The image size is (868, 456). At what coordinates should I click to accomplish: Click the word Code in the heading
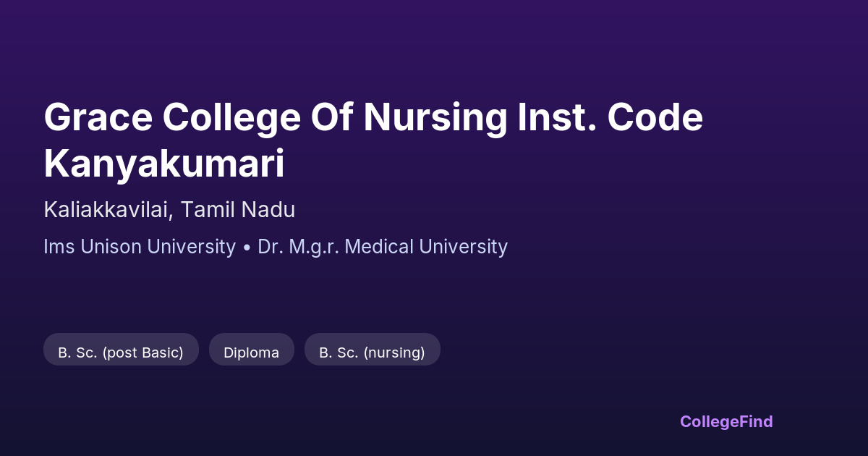[x=655, y=118]
